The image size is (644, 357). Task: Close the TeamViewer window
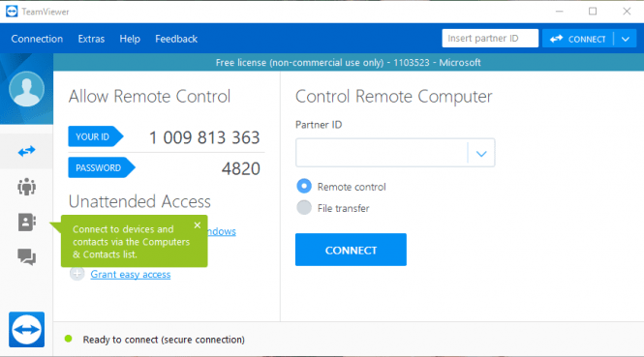tap(627, 12)
